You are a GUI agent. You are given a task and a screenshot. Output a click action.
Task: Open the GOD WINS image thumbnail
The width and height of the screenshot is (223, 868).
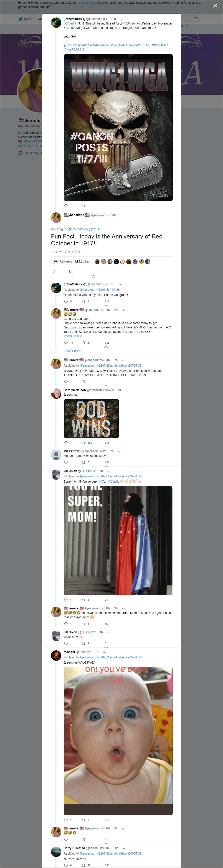91,418
